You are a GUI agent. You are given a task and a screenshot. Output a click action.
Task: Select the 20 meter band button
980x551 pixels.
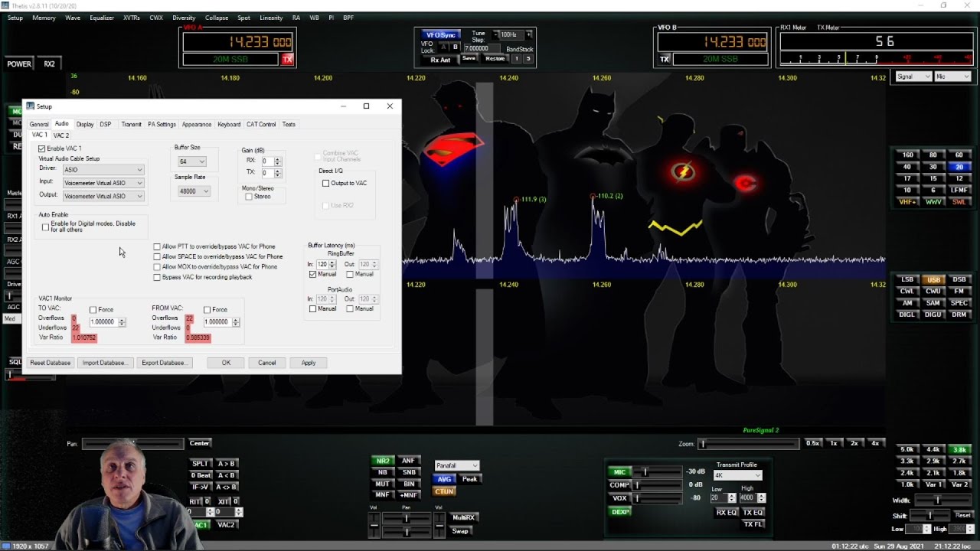[959, 167]
